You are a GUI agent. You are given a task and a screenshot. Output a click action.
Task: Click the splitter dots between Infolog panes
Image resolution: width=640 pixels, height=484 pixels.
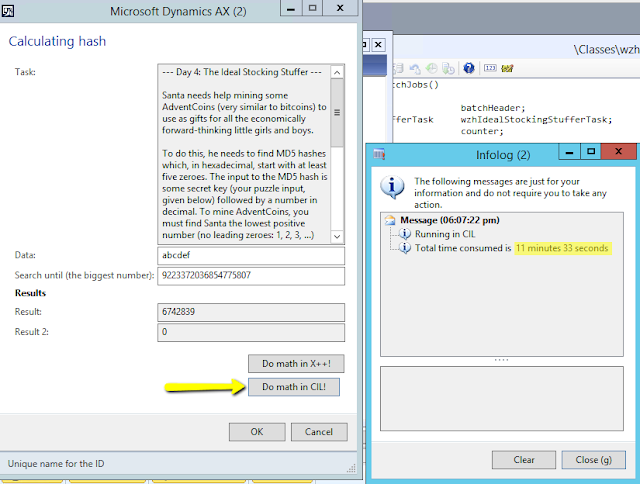pyautogui.click(x=502, y=360)
